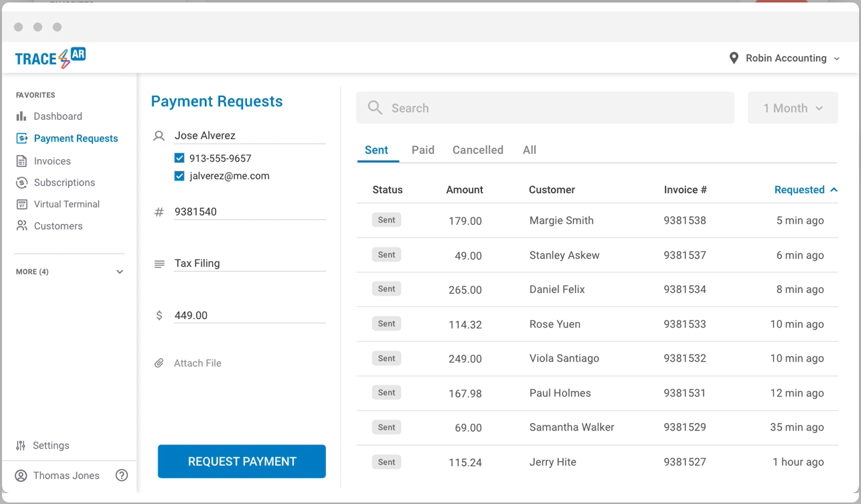Click the Search input field

pyautogui.click(x=545, y=108)
